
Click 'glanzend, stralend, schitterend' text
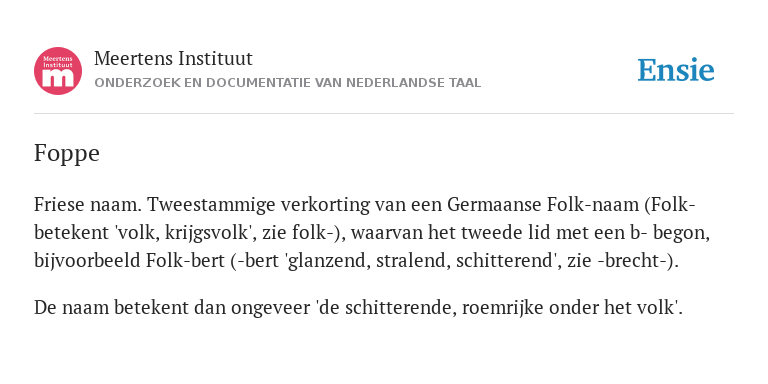(x=423, y=261)
